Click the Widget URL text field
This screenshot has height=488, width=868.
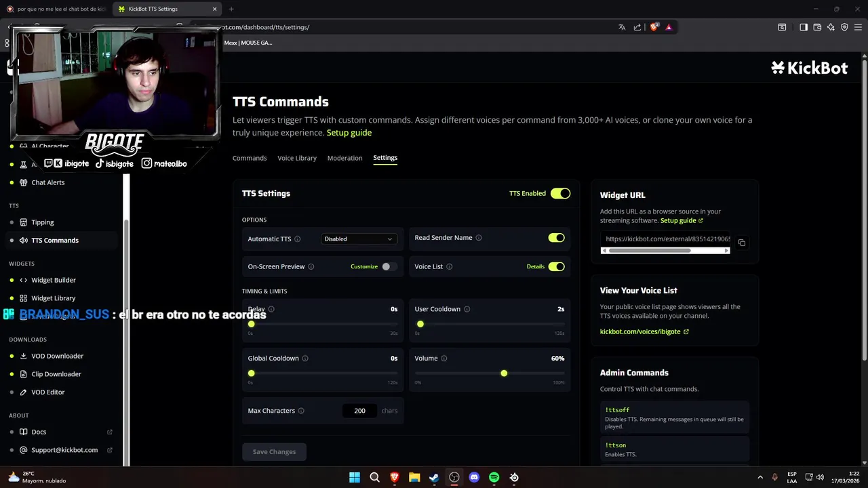tap(665, 239)
